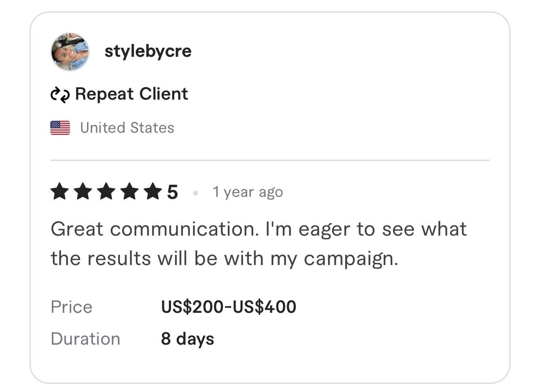Click the first rating star
Image resolution: width=540 pixels, height=392 pixels.
59,192
